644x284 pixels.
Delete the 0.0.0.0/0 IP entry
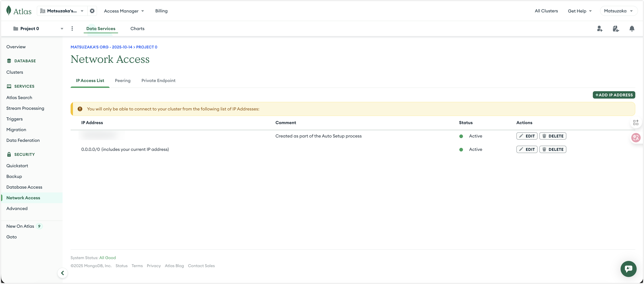click(x=553, y=149)
